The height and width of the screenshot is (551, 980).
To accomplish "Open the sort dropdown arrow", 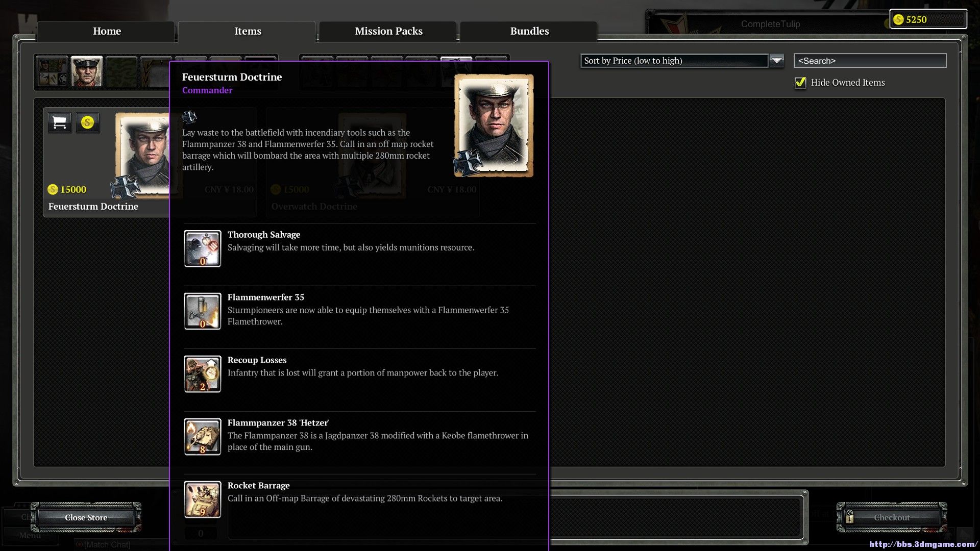I will [776, 61].
